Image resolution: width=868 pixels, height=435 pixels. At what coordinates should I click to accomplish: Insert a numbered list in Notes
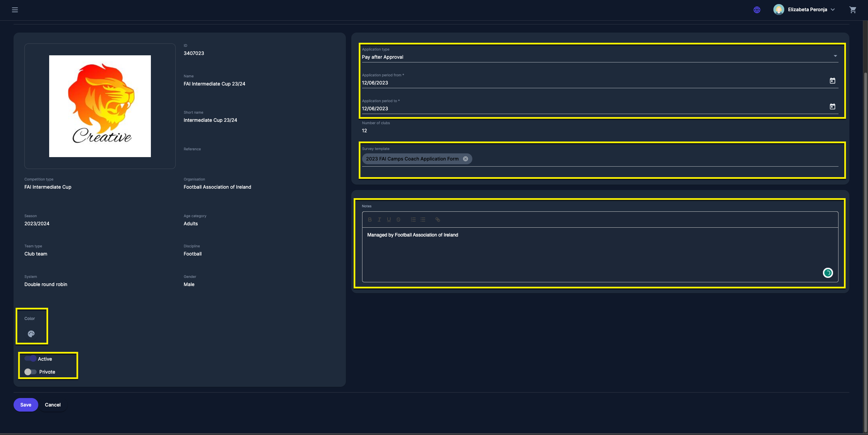pos(413,220)
